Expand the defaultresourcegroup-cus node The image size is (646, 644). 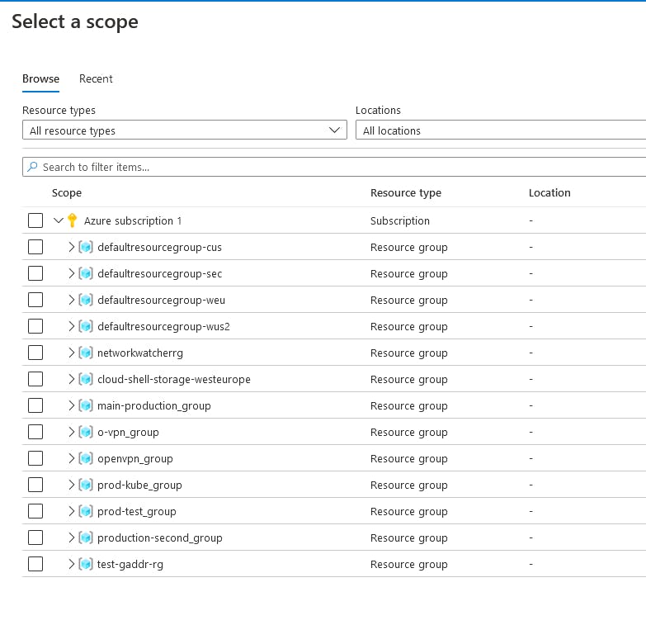click(x=71, y=247)
